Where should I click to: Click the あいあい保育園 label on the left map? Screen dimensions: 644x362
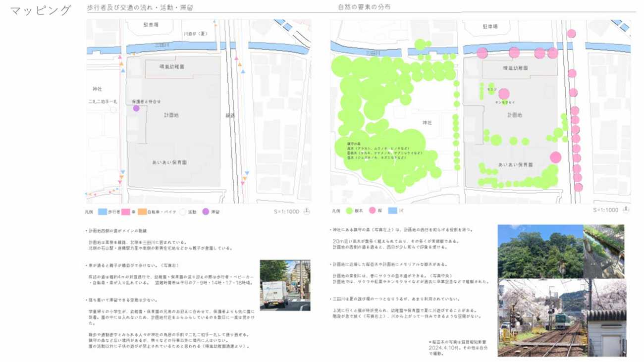click(173, 162)
